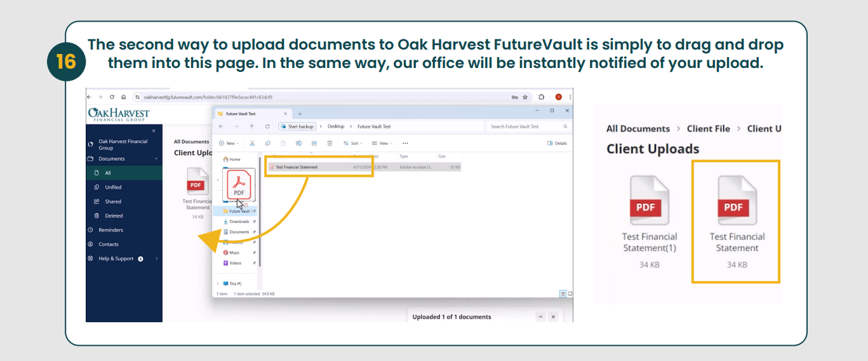
Task: Open the Sort dropdown
Action: tap(353, 144)
